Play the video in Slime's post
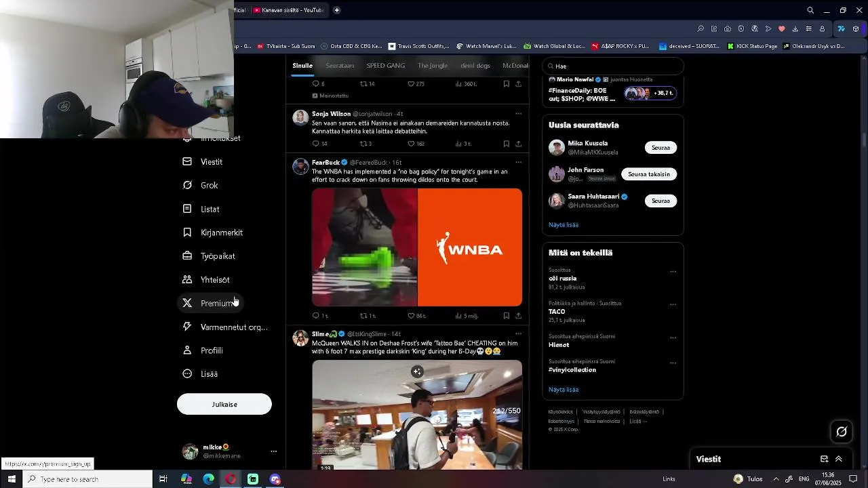Image resolution: width=868 pixels, height=488 pixels. (x=417, y=414)
